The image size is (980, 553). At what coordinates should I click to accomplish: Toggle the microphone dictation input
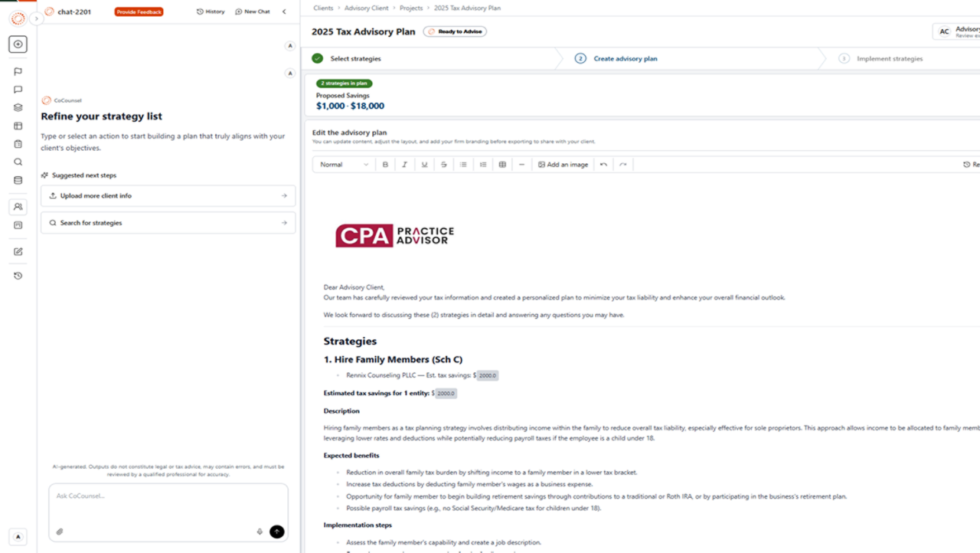260,531
